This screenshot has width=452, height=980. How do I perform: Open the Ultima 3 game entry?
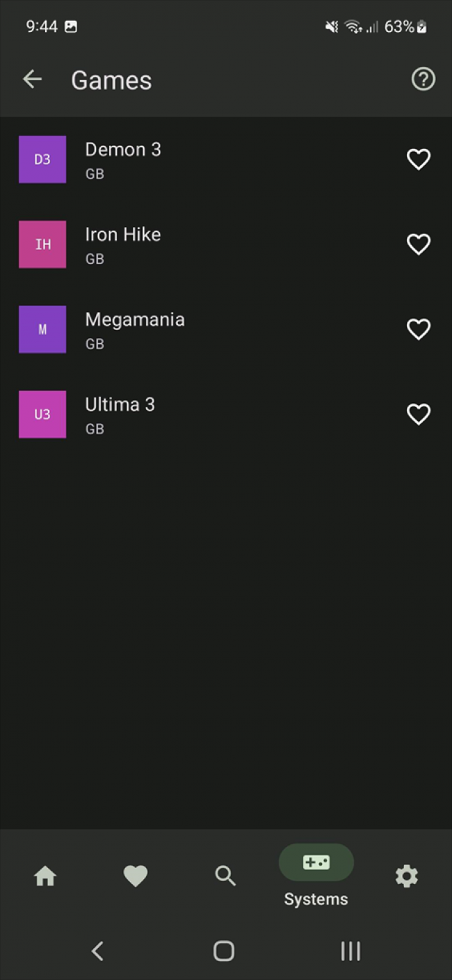(120, 405)
